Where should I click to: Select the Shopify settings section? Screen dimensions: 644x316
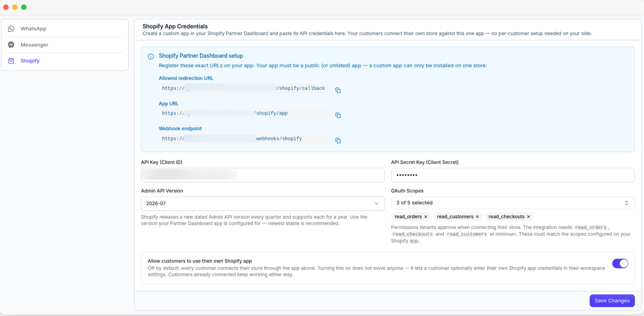point(65,61)
